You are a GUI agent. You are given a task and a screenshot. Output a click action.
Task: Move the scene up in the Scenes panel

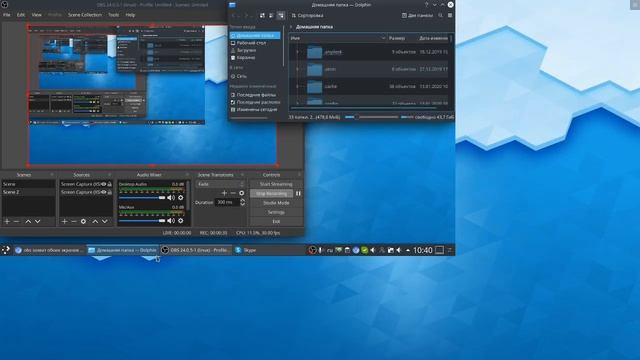pos(28,221)
